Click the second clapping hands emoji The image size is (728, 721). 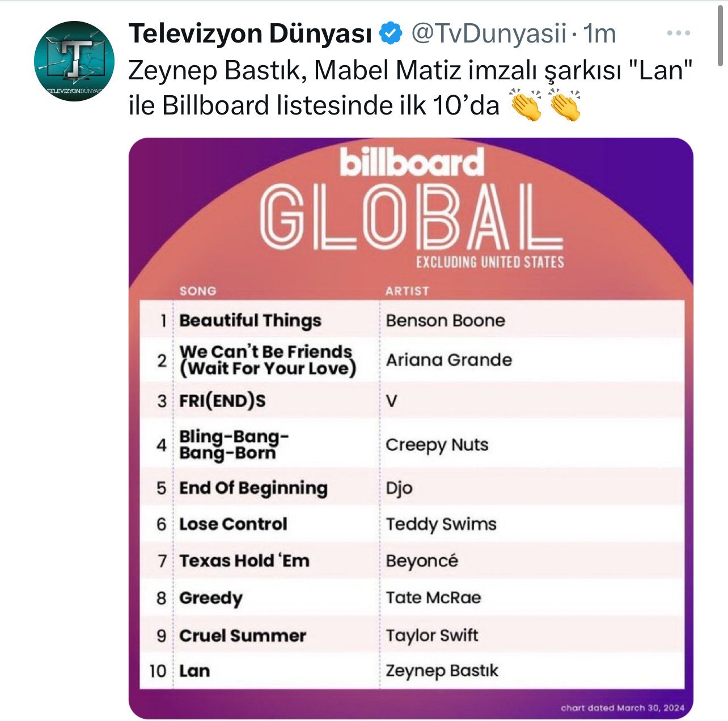565,105
